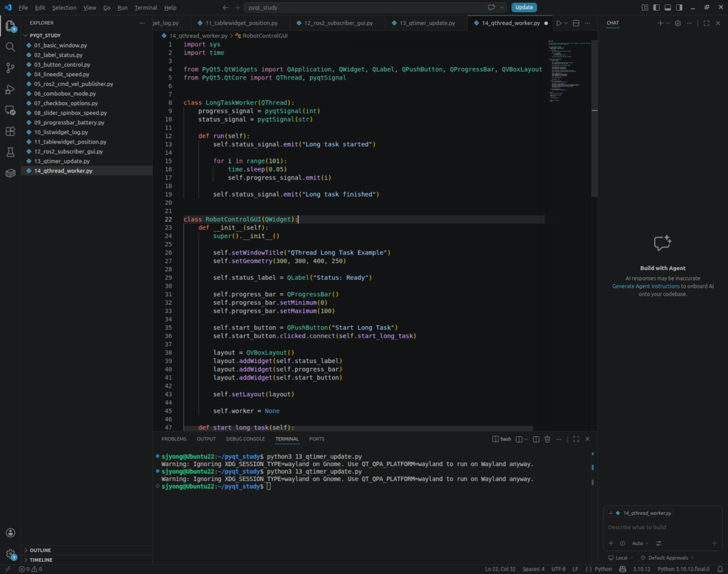Maximize the Chat panel
728x574 pixels.
click(706, 23)
